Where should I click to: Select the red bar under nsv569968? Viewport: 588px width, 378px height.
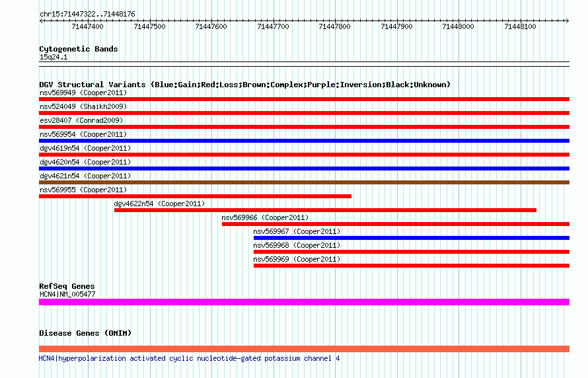tap(412, 252)
